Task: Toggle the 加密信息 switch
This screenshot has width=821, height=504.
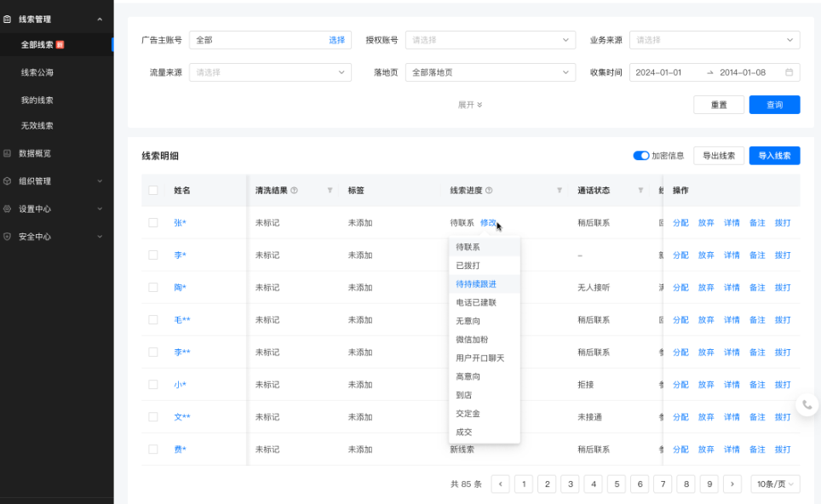Action: click(641, 156)
